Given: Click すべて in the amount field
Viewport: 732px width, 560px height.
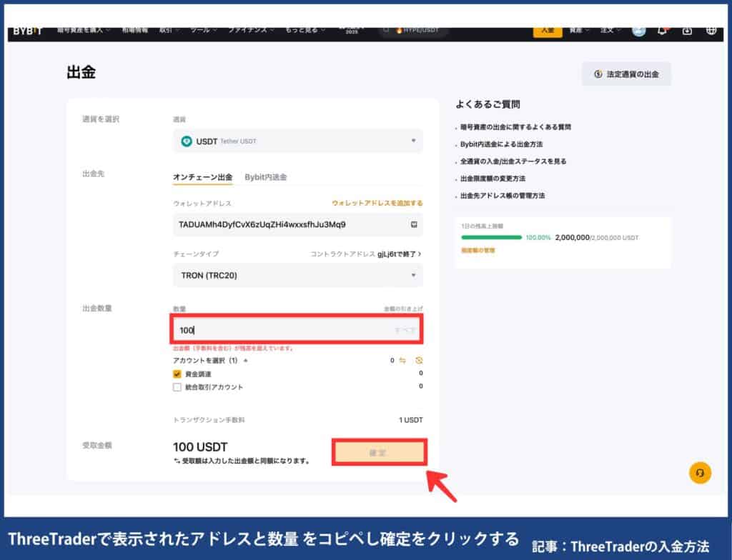Looking at the screenshot, I should coord(405,330).
